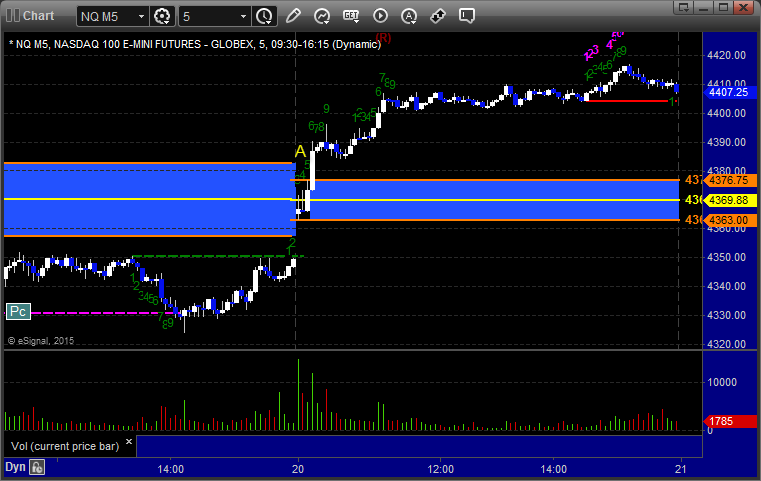761x481 pixels.
Task: Expand the NQ M5 symbol dropdown
Action: click(x=141, y=17)
